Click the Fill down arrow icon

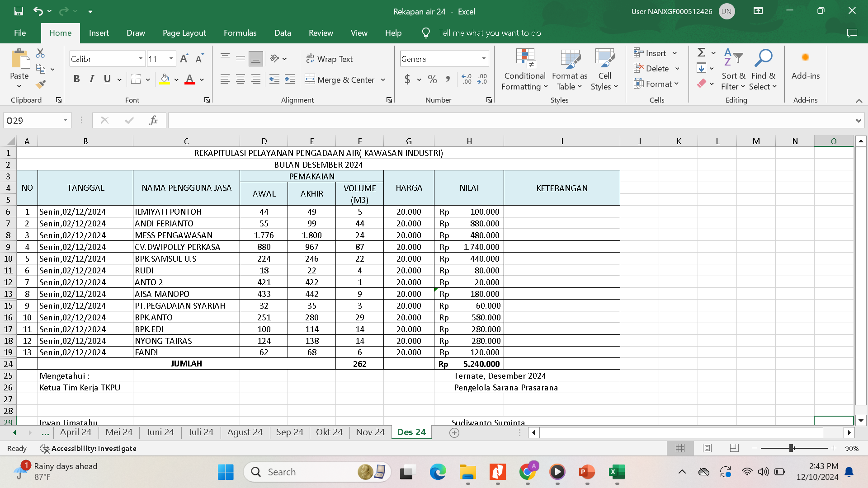click(702, 68)
